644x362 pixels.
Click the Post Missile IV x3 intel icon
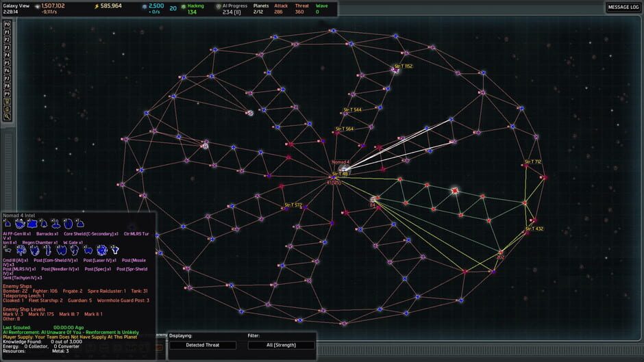coord(49,250)
